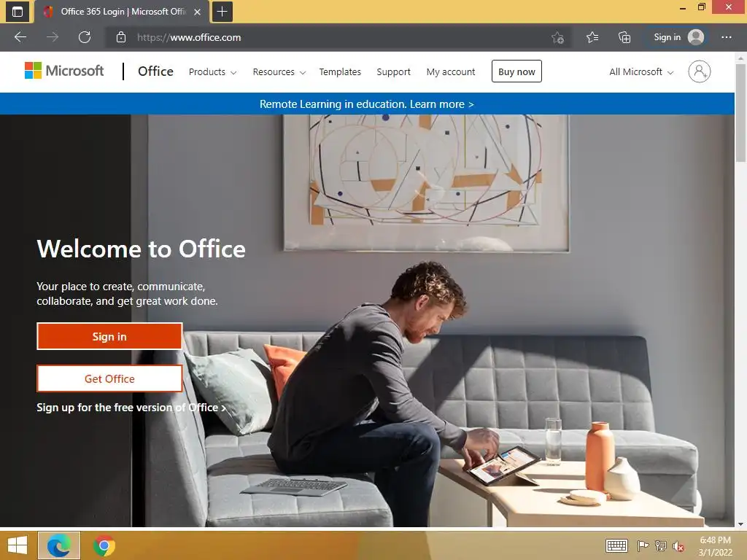Open the network tray icon
Image resolution: width=747 pixels, height=560 pixels.
coord(661,545)
